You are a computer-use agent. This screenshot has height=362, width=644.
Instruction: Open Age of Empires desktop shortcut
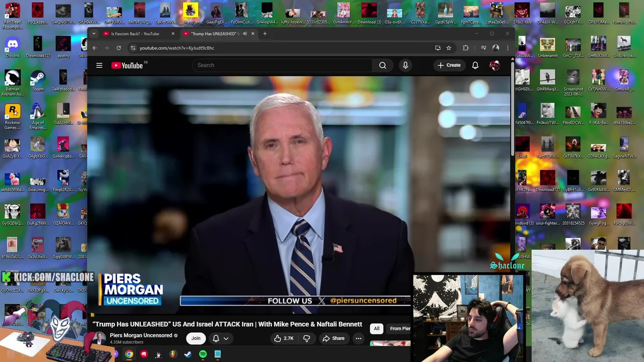coord(38,117)
